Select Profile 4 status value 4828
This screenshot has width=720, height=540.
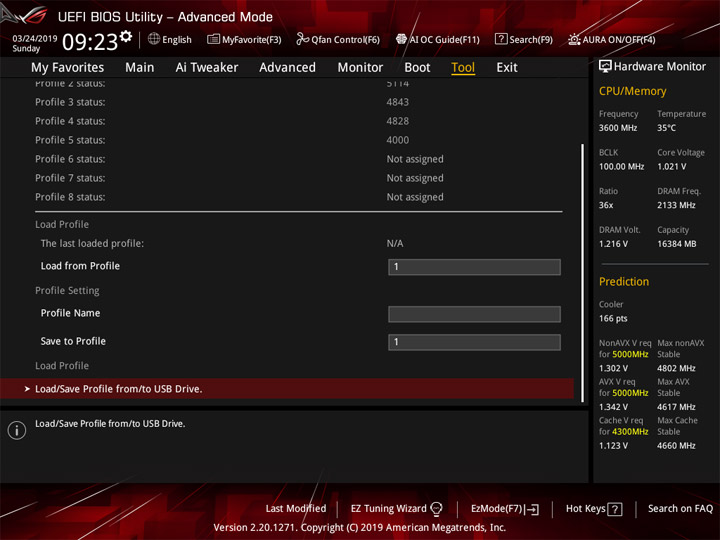pyautogui.click(x=398, y=121)
